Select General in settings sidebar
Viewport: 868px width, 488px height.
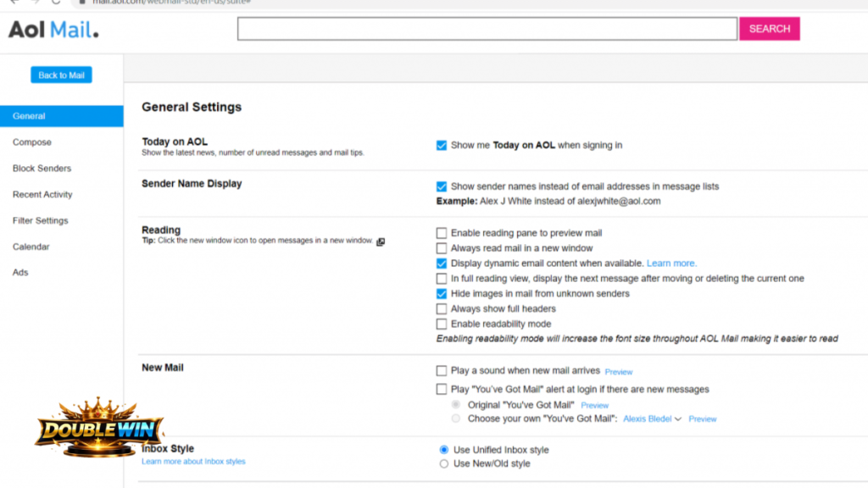61,116
